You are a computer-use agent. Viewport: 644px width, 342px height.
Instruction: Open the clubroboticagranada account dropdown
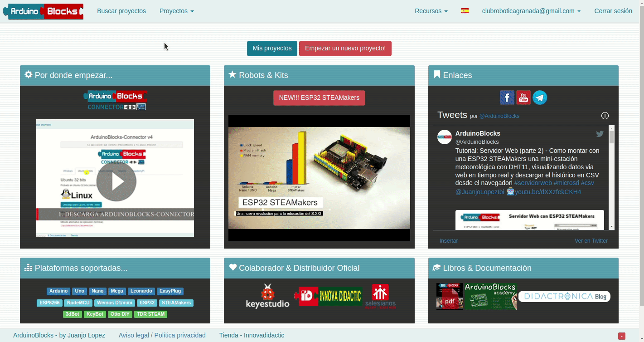(531, 11)
